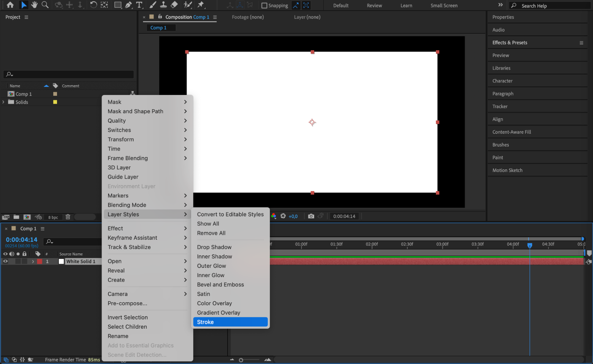Click the trash icon in the Project panel

(68, 217)
